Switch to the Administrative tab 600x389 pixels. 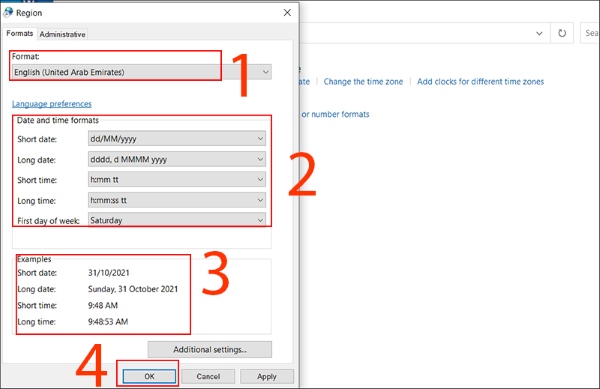click(62, 34)
